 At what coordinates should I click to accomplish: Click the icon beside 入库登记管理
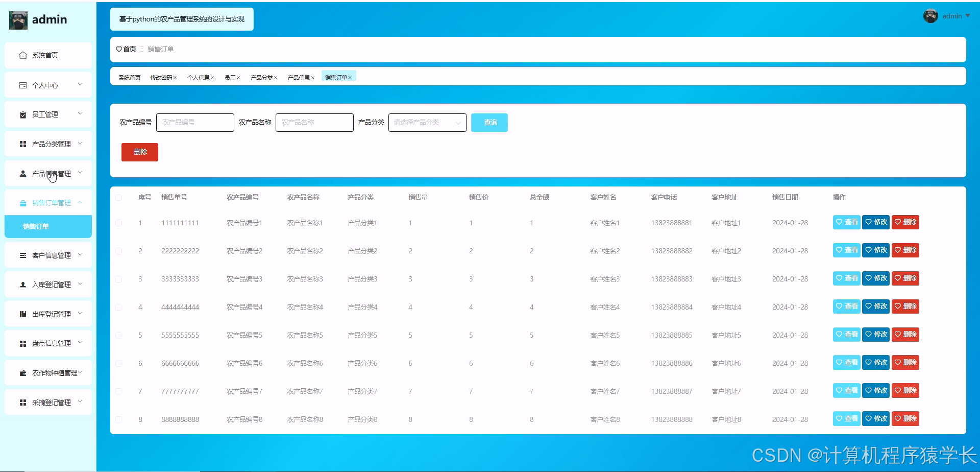click(x=23, y=285)
